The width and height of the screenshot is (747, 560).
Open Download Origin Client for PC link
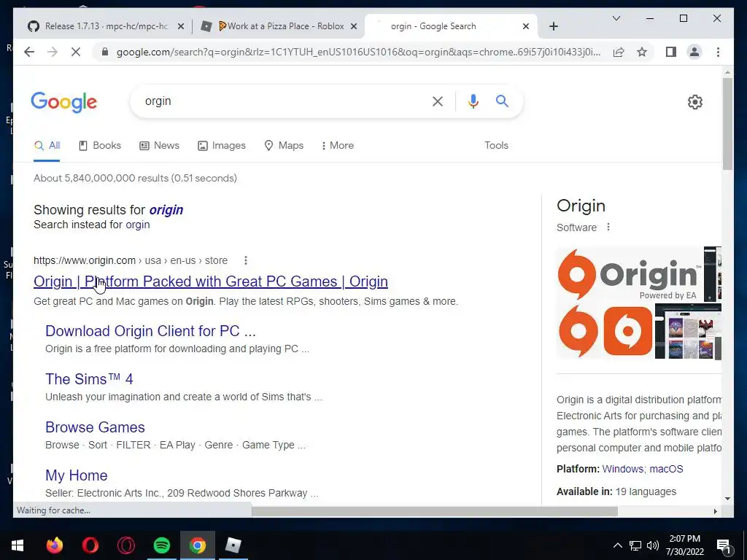150,331
